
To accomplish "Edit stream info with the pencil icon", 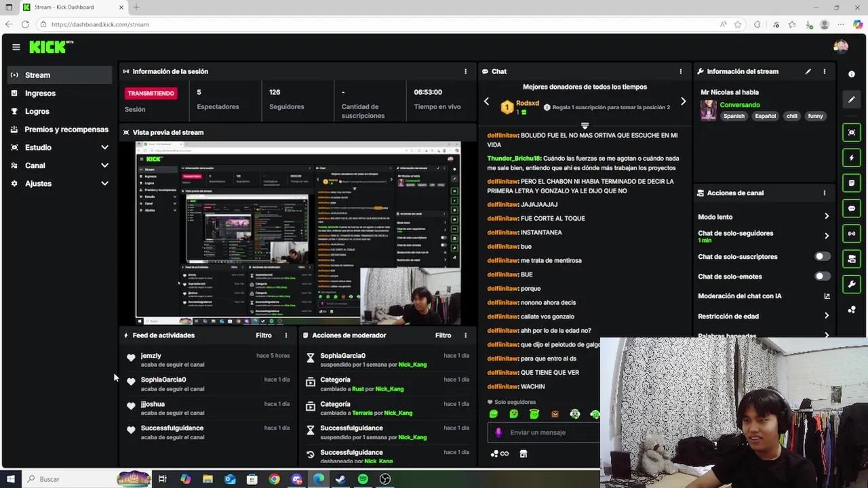I will [808, 71].
